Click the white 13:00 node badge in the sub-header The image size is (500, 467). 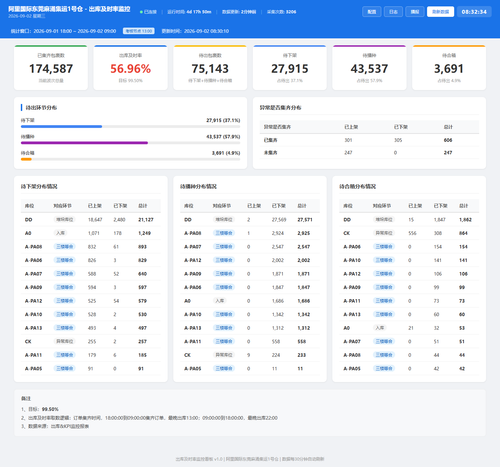139,31
